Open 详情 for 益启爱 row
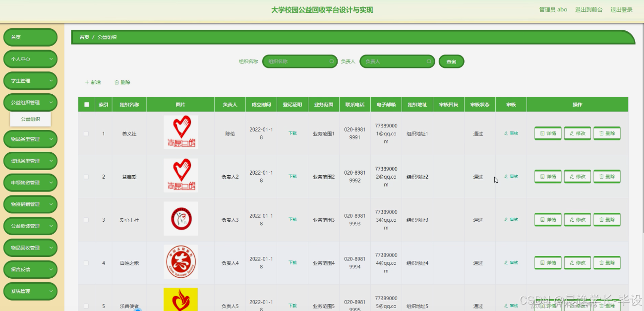The image size is (644, 311). pyautogui.click(x=548, y=177)
